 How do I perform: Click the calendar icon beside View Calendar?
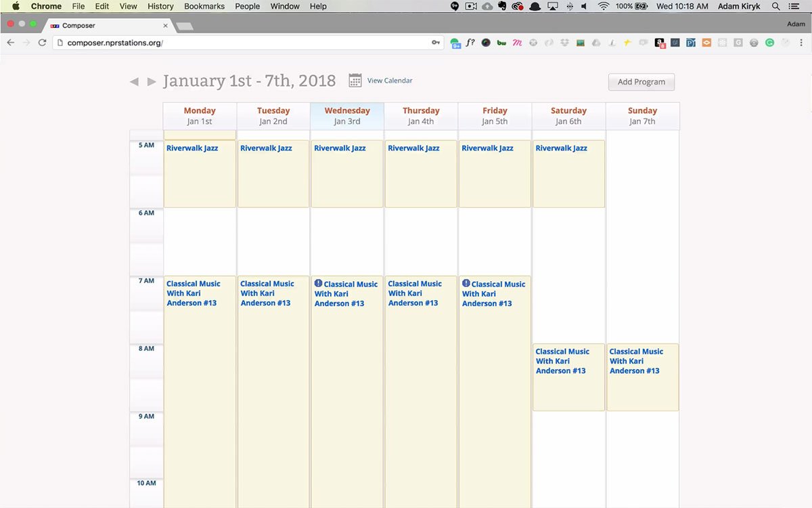coord(355,81)
